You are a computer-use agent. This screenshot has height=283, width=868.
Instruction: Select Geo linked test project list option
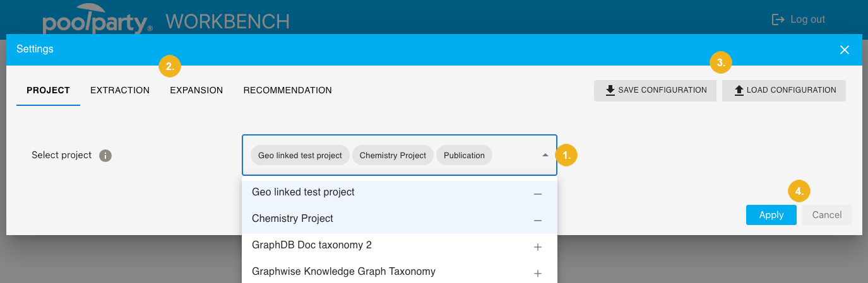pyautogui.click(x=303, y=192)
